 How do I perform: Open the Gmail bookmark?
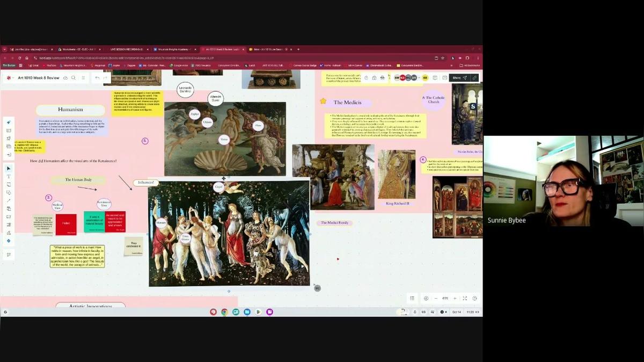33,66
